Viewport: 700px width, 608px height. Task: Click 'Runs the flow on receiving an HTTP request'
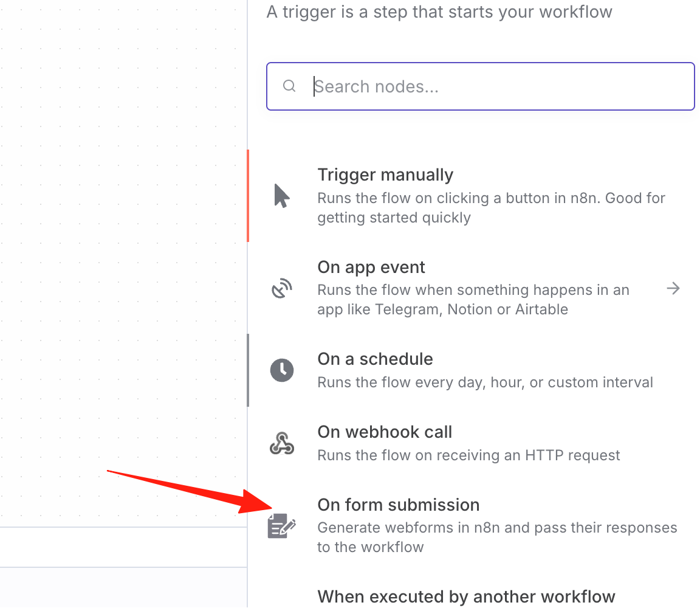(468, 455)
